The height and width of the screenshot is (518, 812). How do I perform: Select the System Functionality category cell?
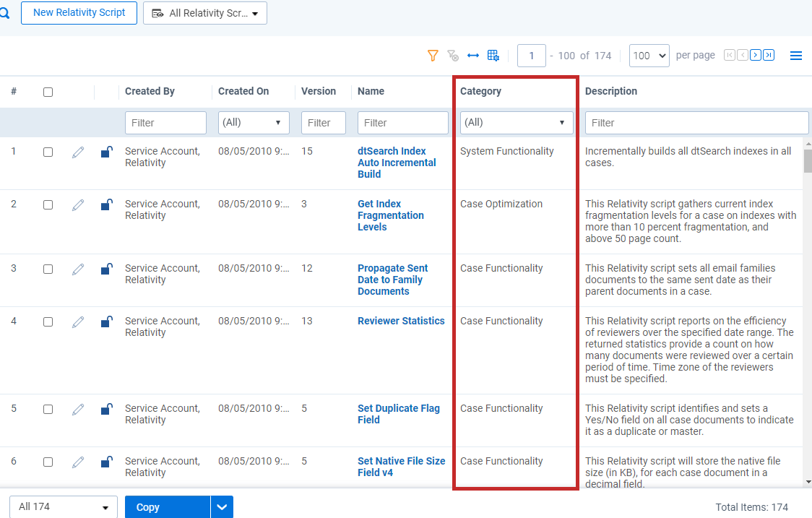[x=507, y=151]
